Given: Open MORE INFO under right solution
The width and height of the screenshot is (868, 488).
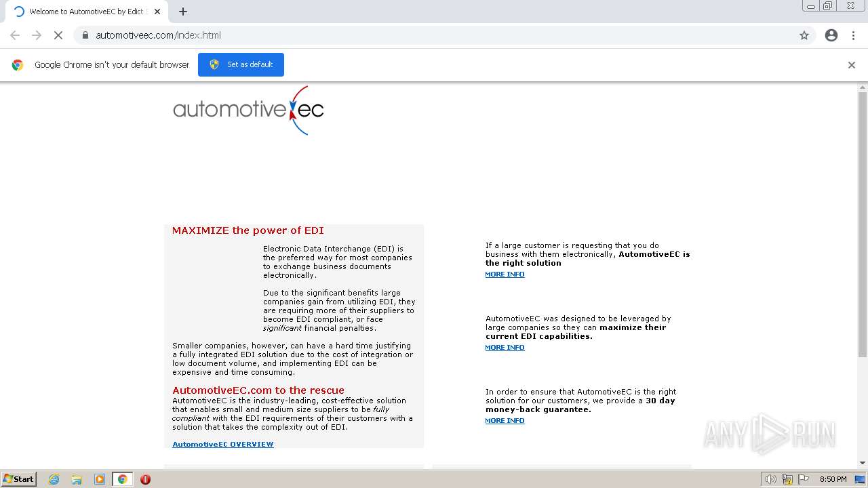Looking at the screenshot, I should pos(505,274).
